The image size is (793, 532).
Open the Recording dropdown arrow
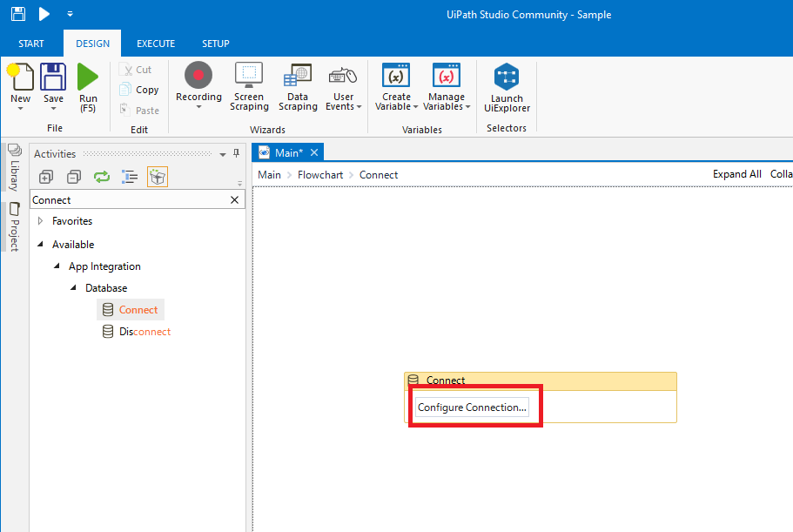[x=198, y=108]
